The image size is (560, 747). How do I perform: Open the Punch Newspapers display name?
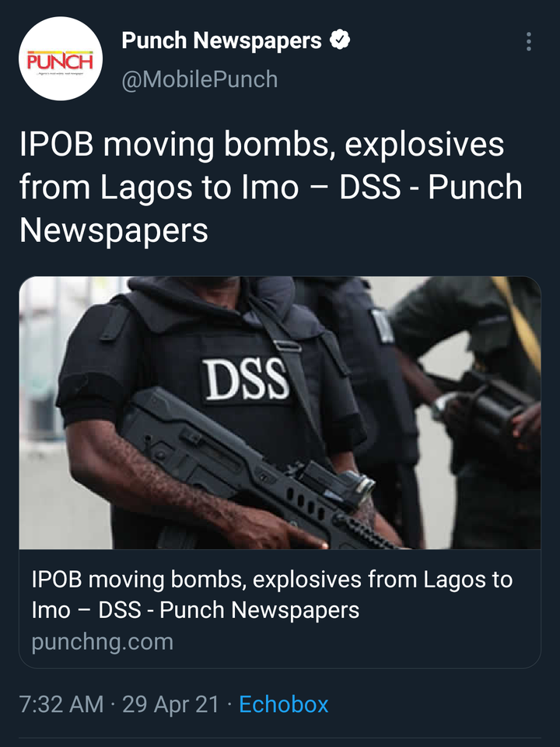coord(222,40)
